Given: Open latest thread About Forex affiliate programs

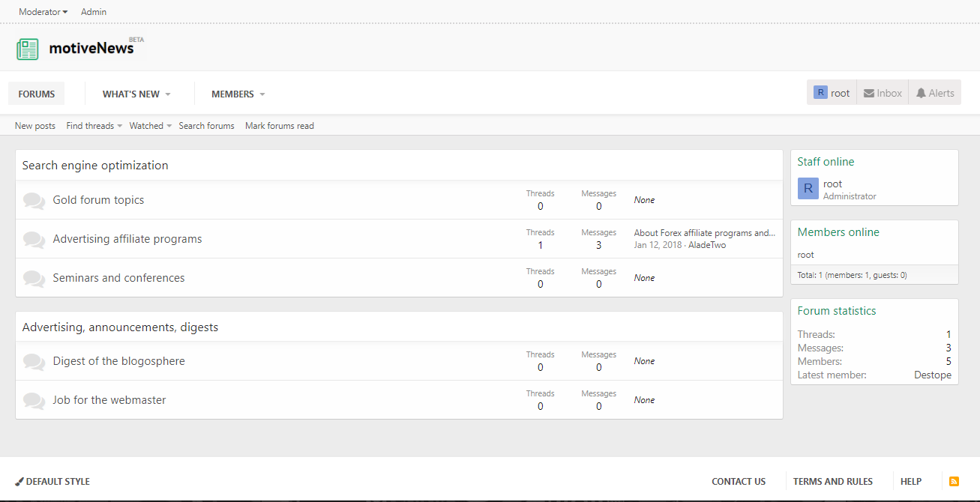Looking at the screenshot, I should click(x=704, y=233).
